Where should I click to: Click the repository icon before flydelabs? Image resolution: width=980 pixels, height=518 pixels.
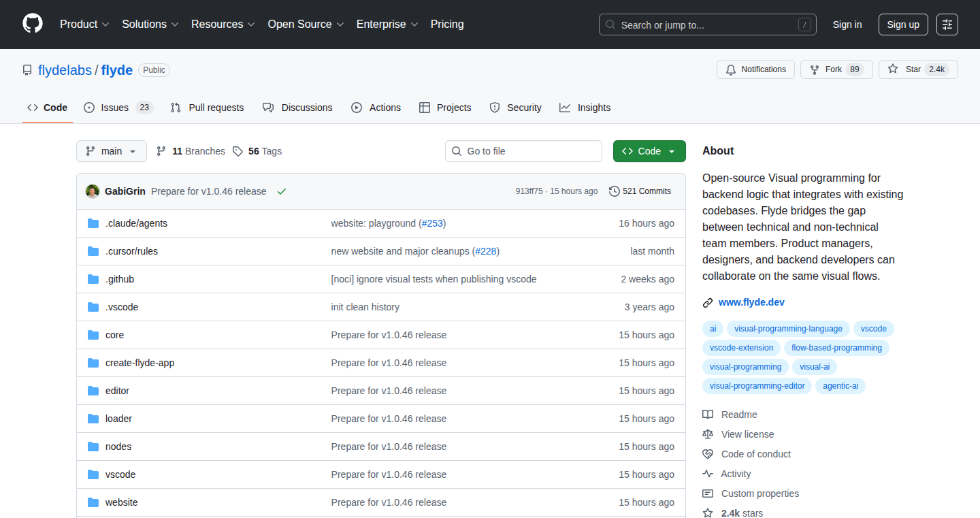tap(27, 70)
